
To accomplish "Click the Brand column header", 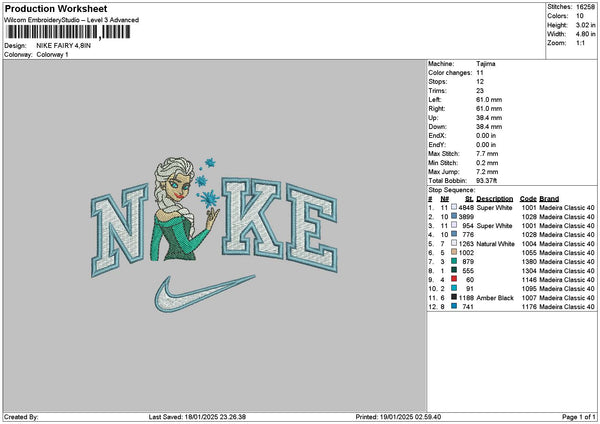I will [x=549, y=199].
